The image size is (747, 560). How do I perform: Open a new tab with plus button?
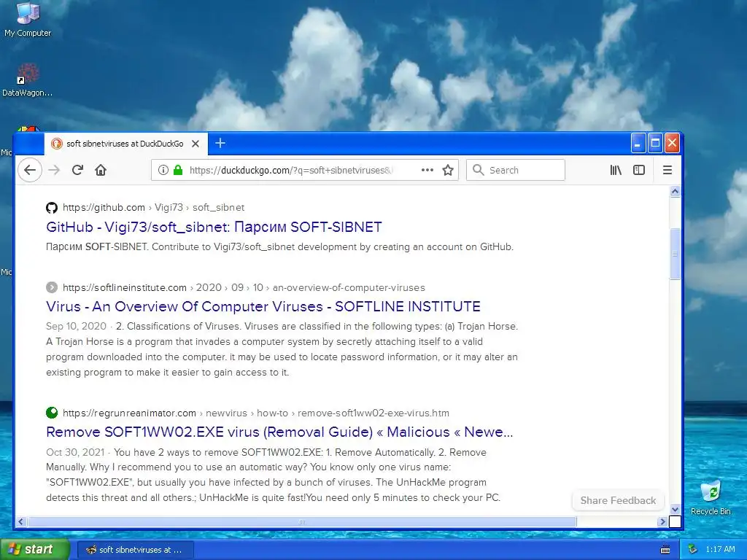[x=220, y=143]
